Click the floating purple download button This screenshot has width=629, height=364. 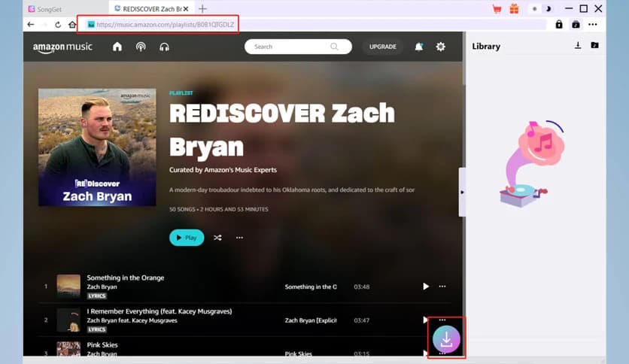(x=446, y=339)
